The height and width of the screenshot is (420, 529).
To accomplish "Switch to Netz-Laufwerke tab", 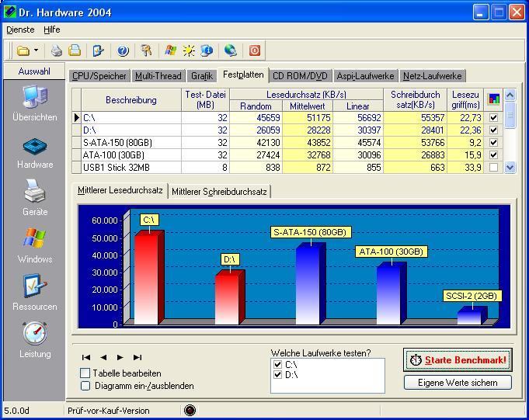I will tap(432, 76).
